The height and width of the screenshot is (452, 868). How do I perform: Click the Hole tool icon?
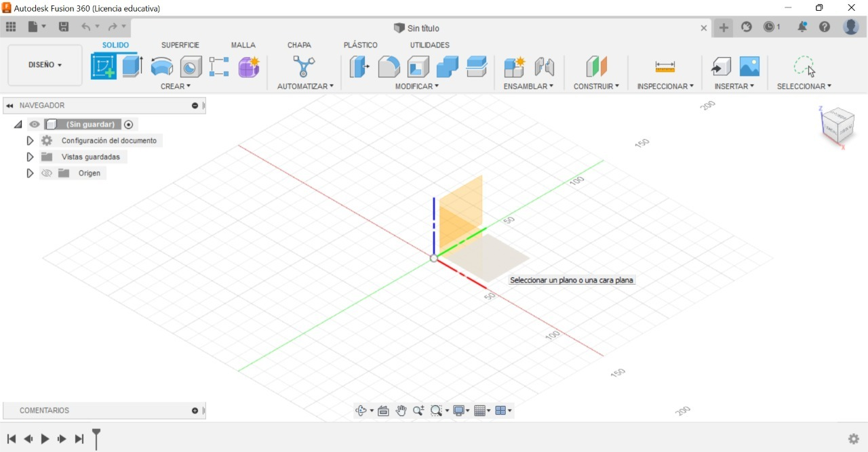(191, 66)
